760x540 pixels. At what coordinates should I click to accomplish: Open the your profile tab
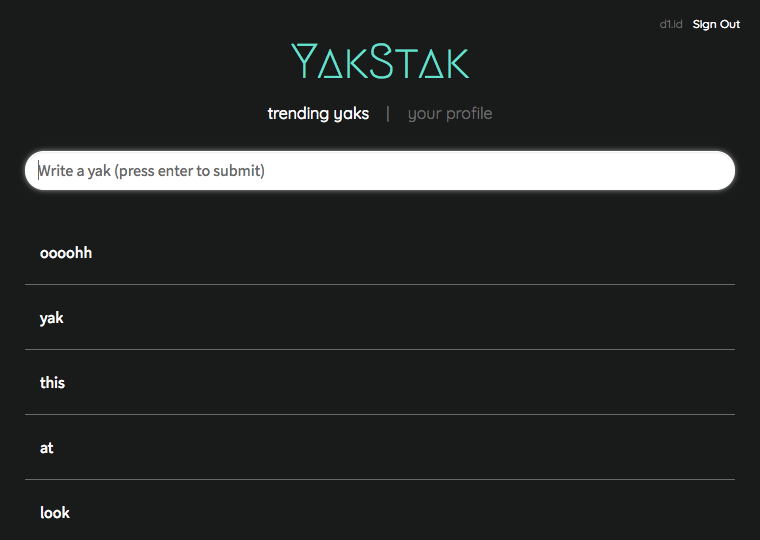(x=450, y=113)
